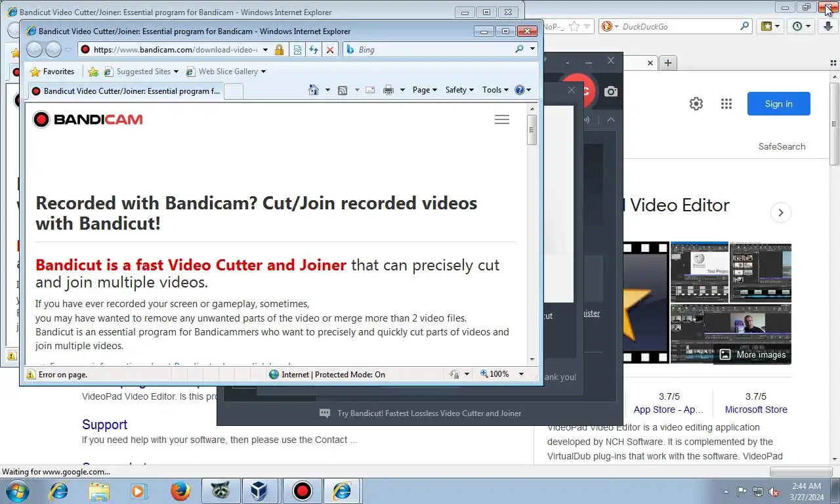
Task: Click Bandicam red record button
Action: tap(582, 91)
